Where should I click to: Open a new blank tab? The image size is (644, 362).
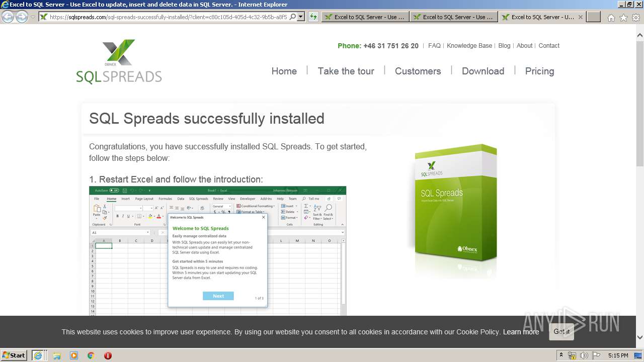tap(594, 17)
